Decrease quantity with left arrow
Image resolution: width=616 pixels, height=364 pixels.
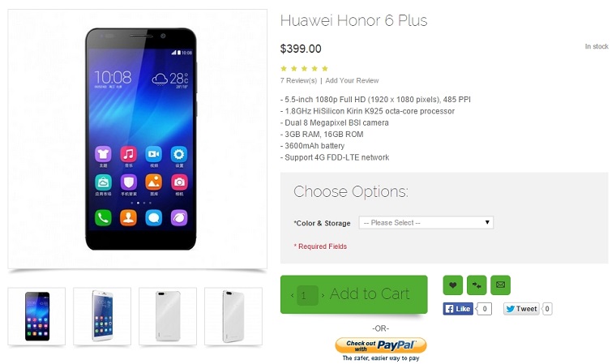tap(293, 295)
